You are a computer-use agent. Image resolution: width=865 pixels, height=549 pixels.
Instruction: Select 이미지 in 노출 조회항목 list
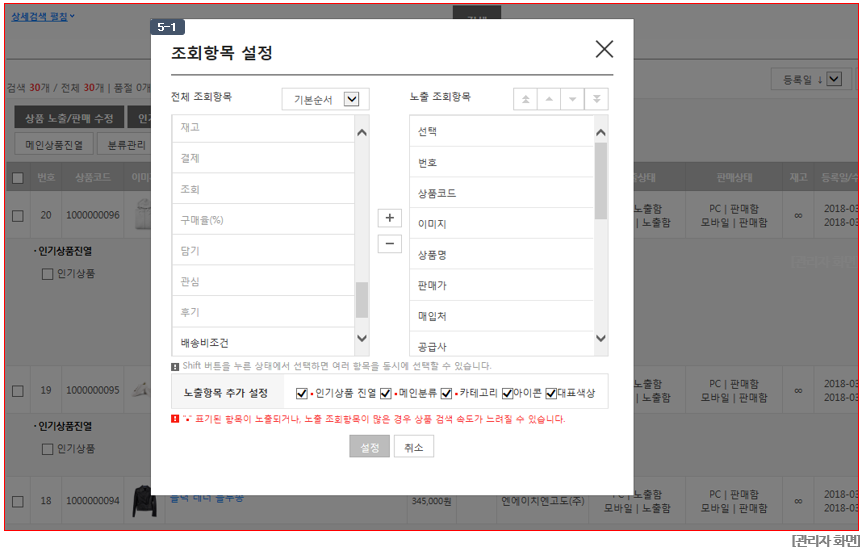coord(501,224)
